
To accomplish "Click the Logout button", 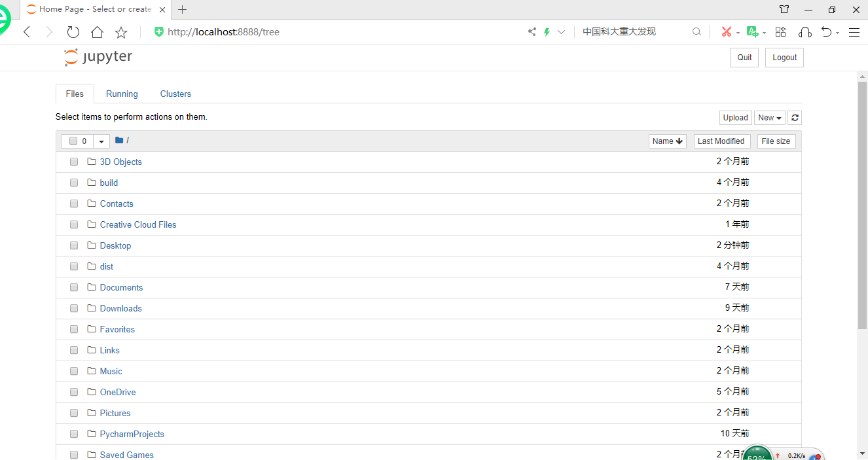I will click(784, 57).
